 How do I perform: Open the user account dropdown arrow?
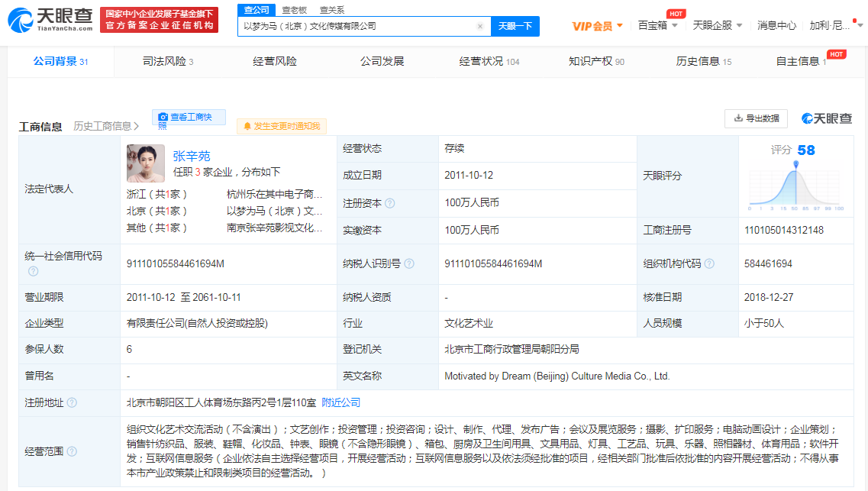pyautogui.click(x=861, y=25)
